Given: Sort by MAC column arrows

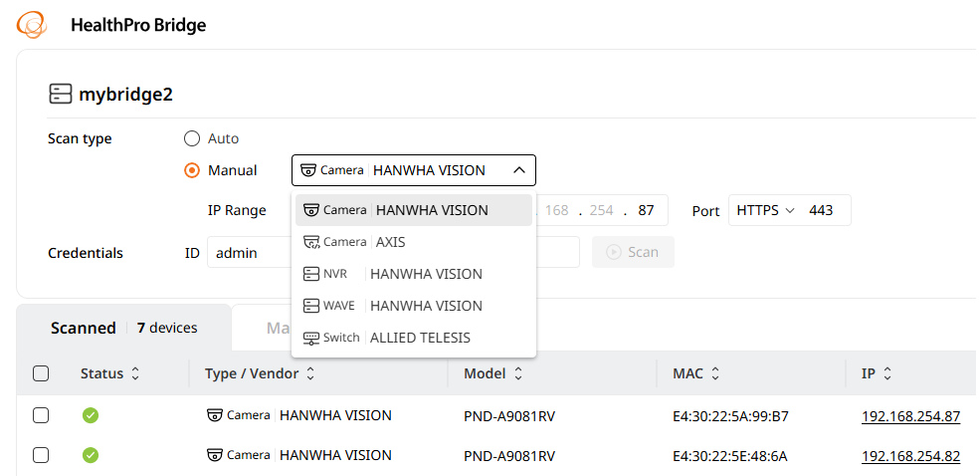Looking at the screenshot, I should point(715,374).
